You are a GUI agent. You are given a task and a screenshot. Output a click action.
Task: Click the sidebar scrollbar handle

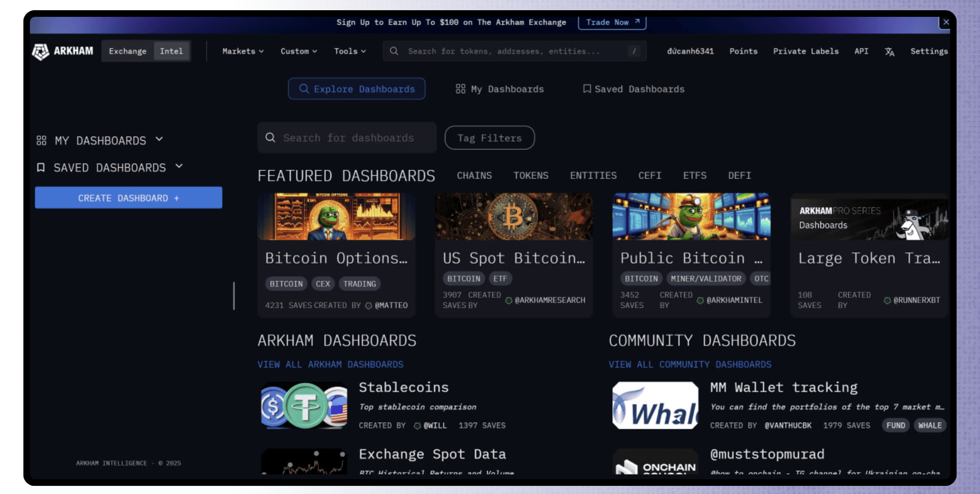click(234, 296)
